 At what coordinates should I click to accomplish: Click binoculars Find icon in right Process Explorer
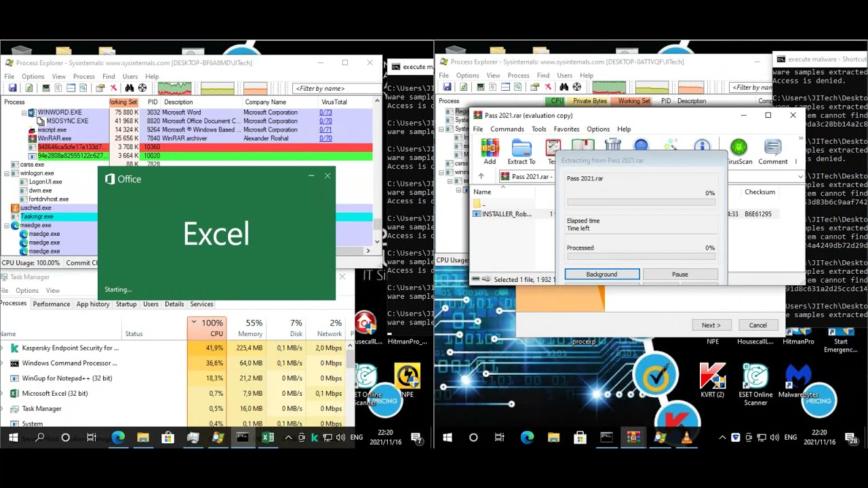coord(564,87)
